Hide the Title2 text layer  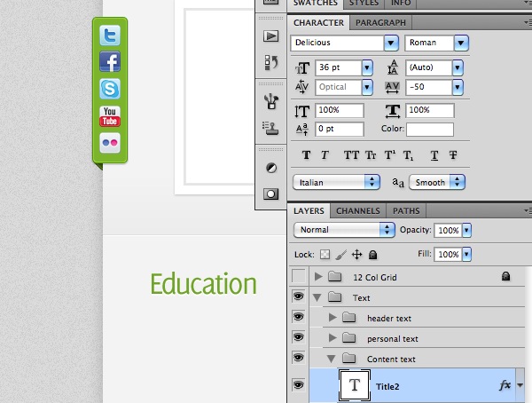tap(299, 384)
